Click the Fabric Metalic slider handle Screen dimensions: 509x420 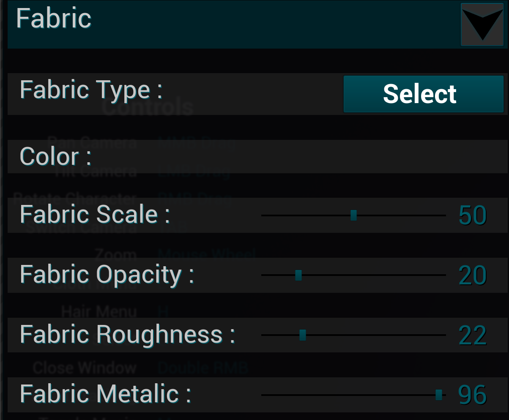pyautogui.click(x=439, y=395)
